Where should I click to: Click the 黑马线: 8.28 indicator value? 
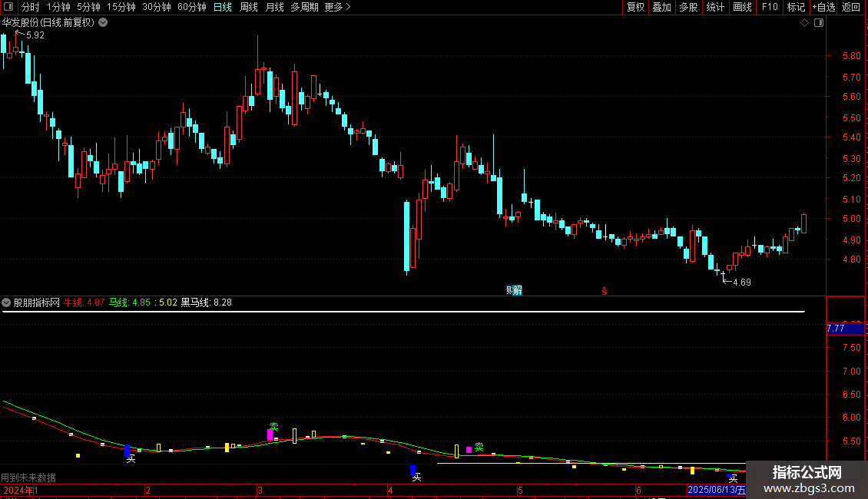click(207, 302)
